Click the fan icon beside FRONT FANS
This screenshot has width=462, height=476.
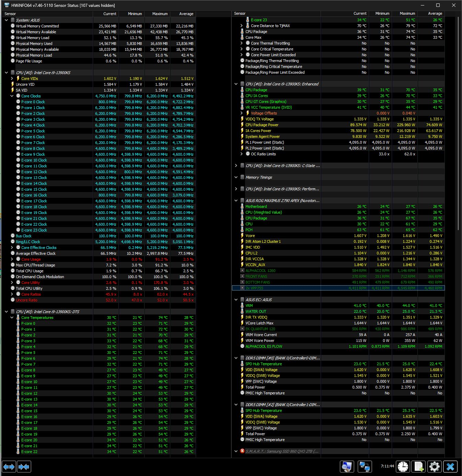pos(242,276)
